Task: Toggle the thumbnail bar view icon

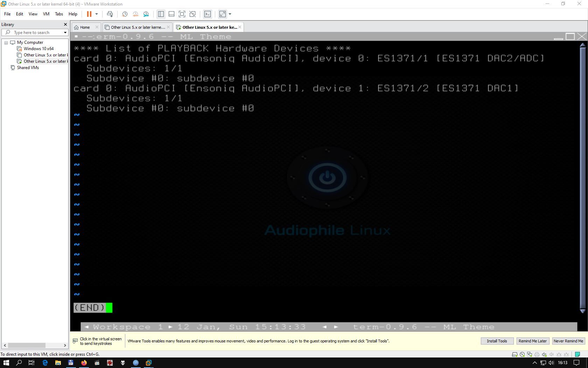Action: click(171, 14)
